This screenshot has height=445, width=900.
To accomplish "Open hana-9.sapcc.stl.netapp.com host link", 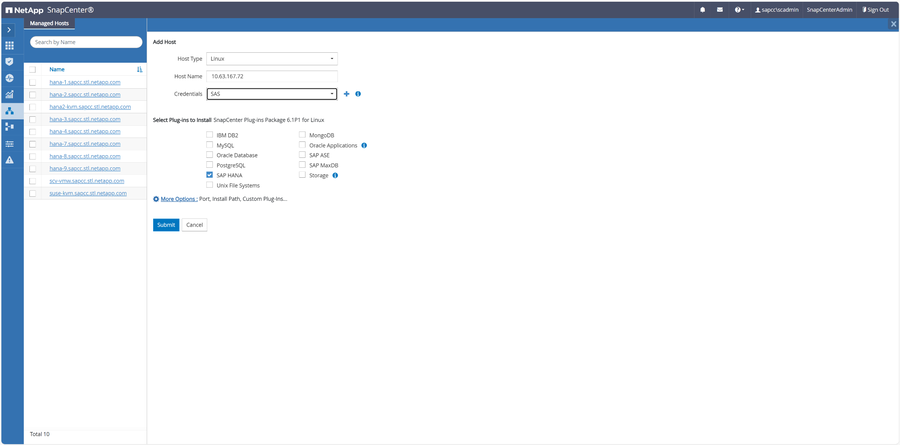I will [85, 168].
